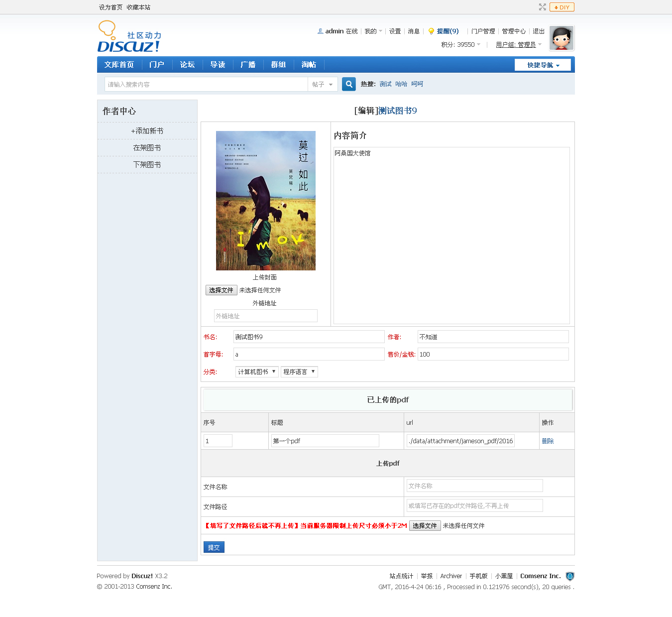Open Comsenz Inc. footer link

[x=541, y=576]
